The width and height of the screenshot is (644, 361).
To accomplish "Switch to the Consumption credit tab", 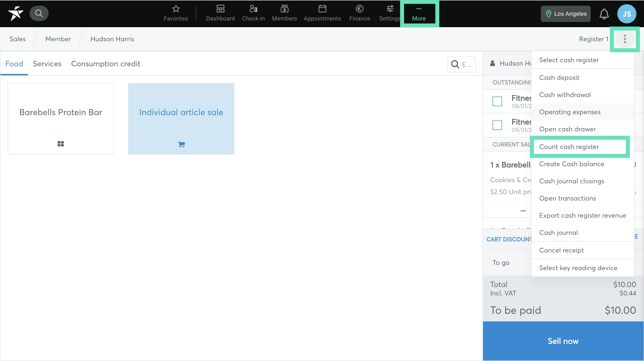I will click(106, 64).
